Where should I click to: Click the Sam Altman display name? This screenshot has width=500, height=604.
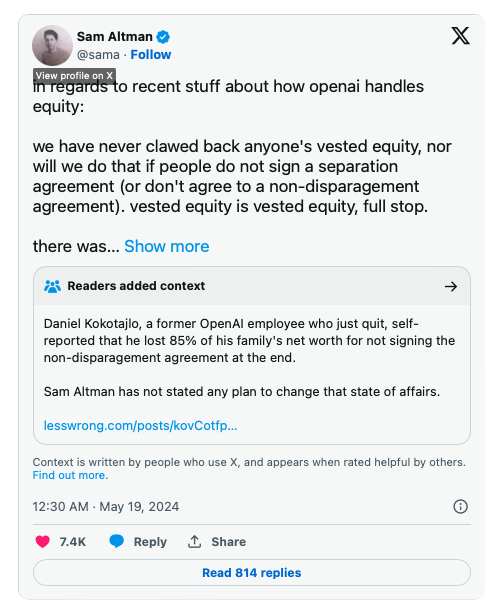pos(115,37)
